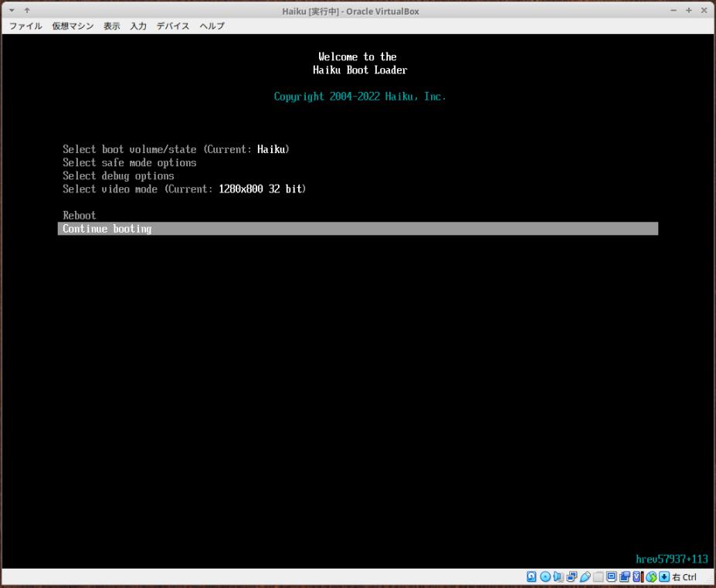Screen dimensions: 716x588
Task: Click the network adapter status icon
Action: click(x=572, y=576)
